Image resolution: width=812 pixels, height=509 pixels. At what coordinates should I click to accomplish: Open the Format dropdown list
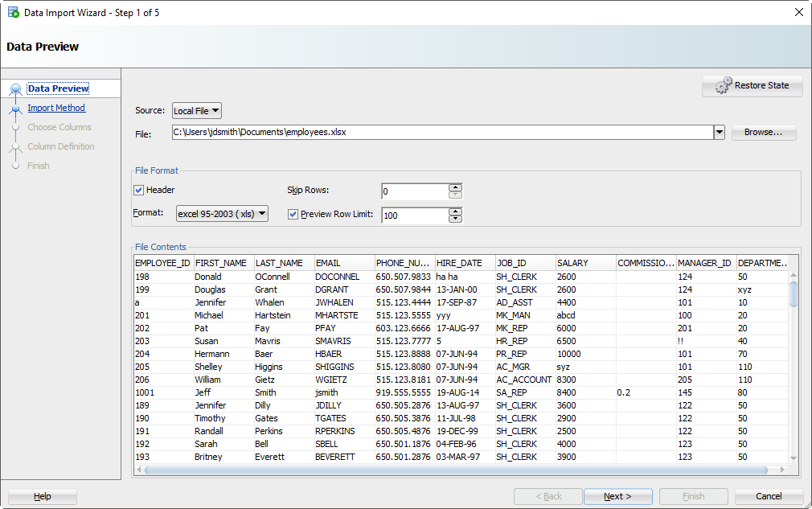222,214
